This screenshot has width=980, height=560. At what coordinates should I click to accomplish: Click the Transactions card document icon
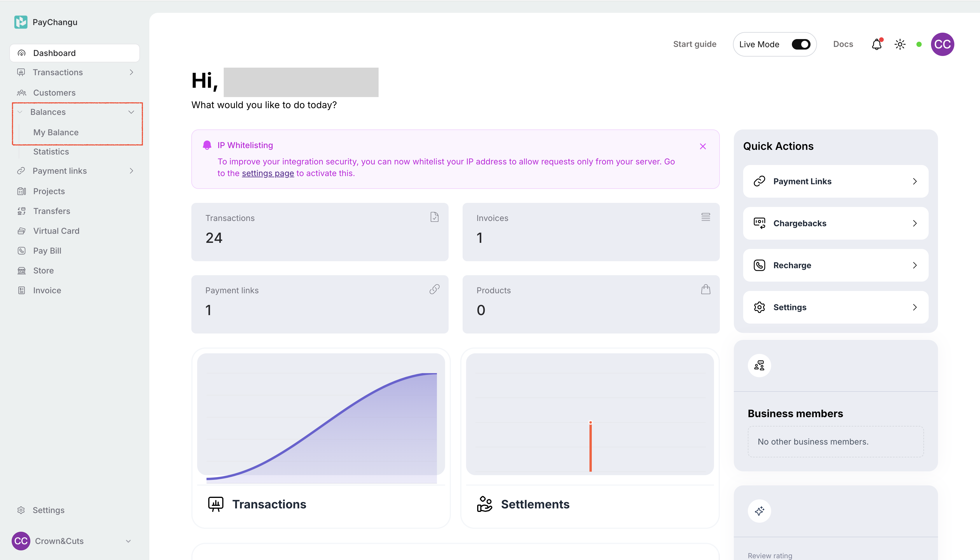pyautogui.click(x=434, y=217)
